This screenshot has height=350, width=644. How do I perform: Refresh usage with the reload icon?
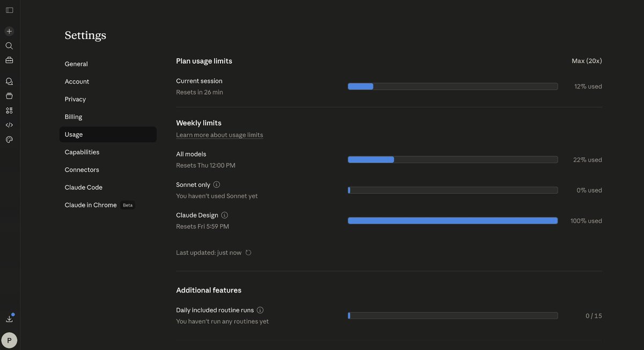pyautogui.click(x=248, y=252)
